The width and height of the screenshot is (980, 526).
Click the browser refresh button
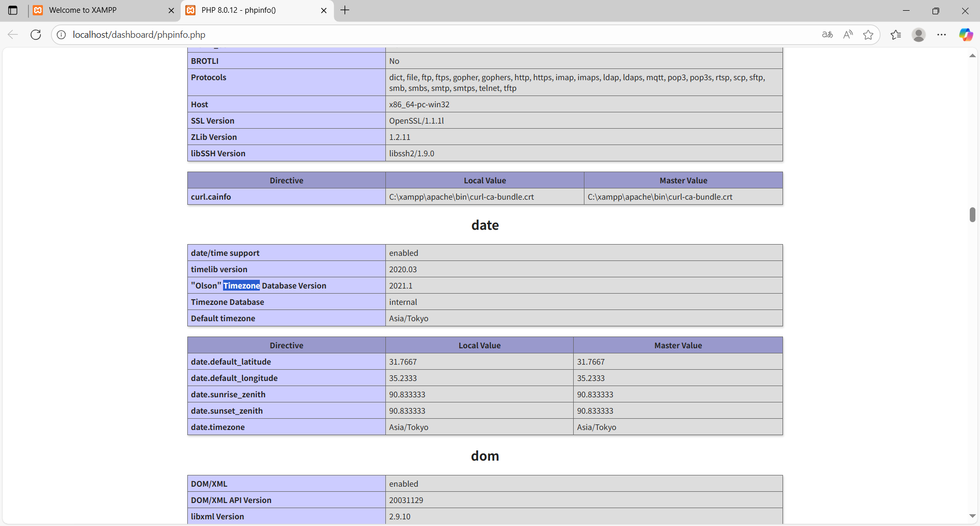[36, 35]
